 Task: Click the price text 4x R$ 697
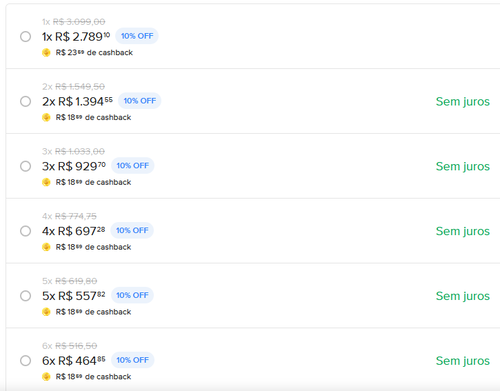click(74, 231)
